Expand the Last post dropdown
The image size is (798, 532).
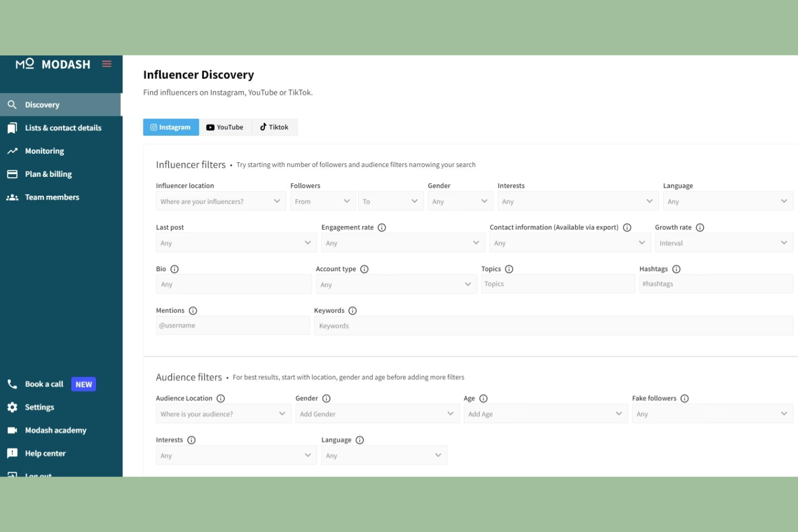tap(236, 243)
